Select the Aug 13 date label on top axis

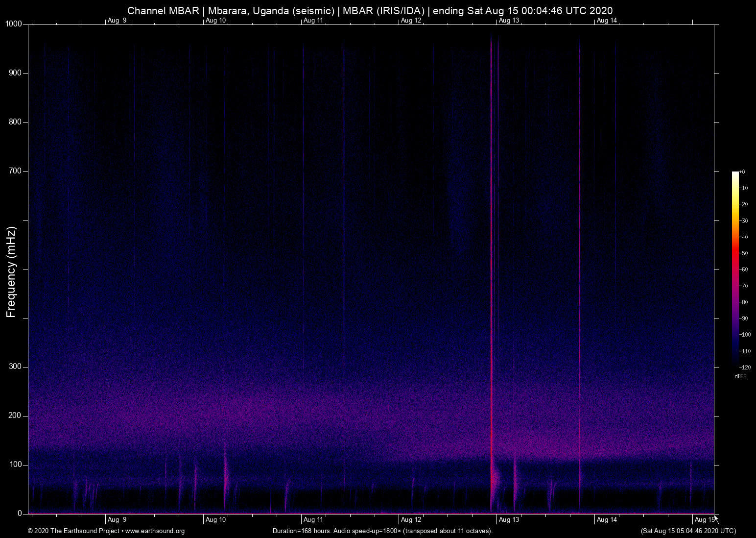tap(508, 20)
